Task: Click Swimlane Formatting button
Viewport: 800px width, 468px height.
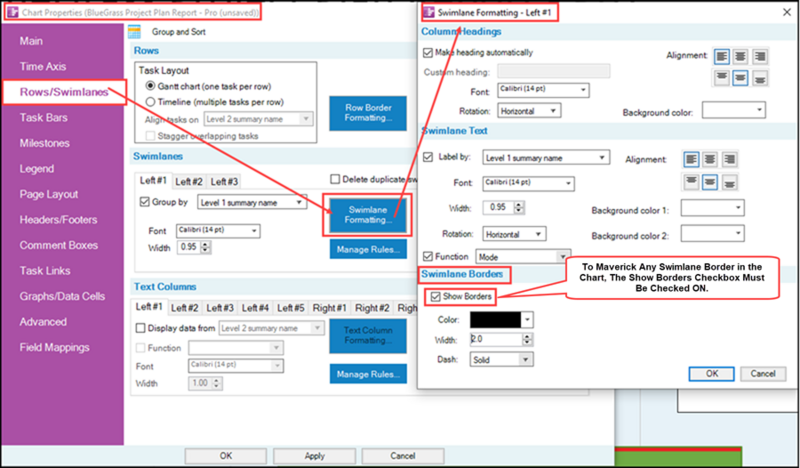Action: pos(368,215)
